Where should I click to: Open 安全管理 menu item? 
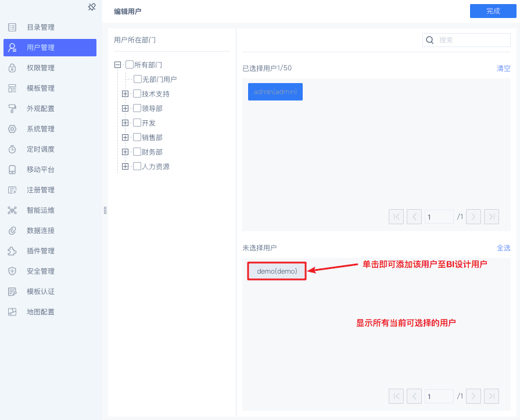(50, 271)
